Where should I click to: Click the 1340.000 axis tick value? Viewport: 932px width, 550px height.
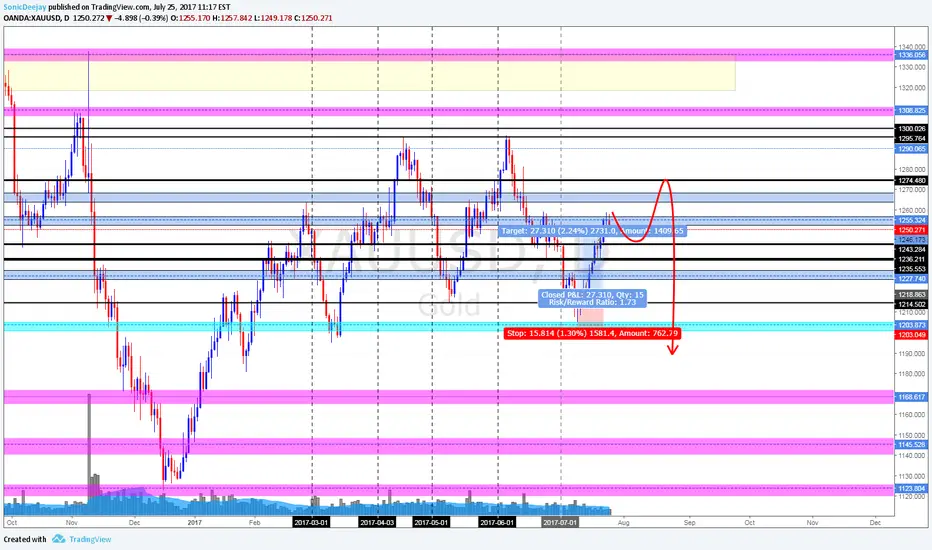coord(912,46)
